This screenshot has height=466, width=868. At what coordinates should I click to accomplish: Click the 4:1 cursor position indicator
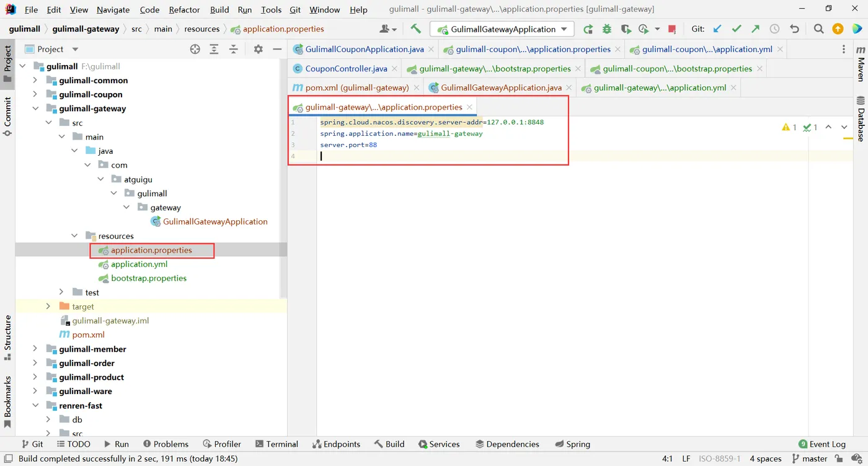tap(667, 459)
